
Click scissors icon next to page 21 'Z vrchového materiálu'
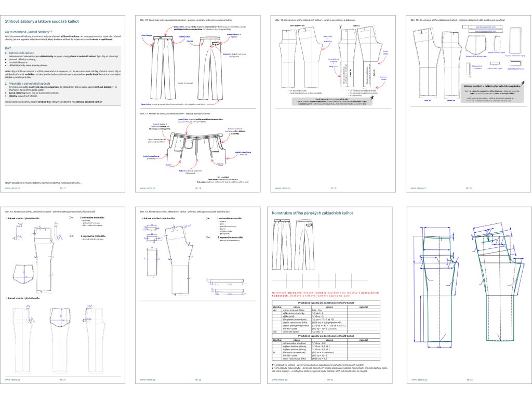click(71, 219)
